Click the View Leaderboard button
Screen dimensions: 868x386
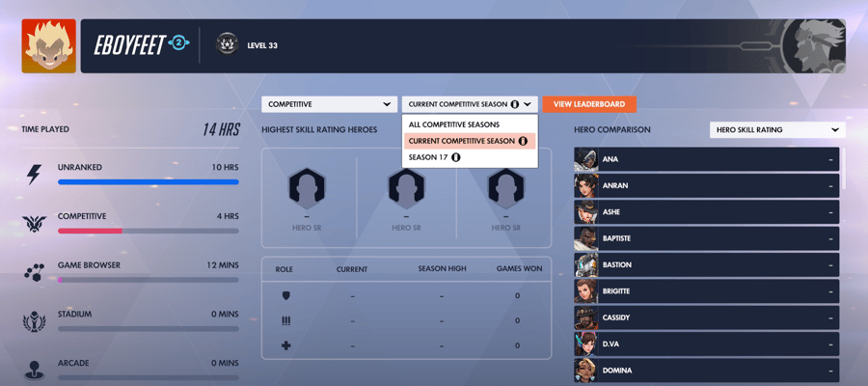[589, 104]
